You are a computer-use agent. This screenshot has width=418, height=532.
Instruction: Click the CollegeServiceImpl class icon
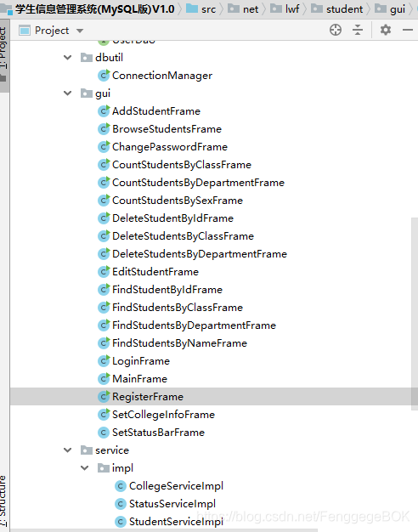(x=121, y=486)
